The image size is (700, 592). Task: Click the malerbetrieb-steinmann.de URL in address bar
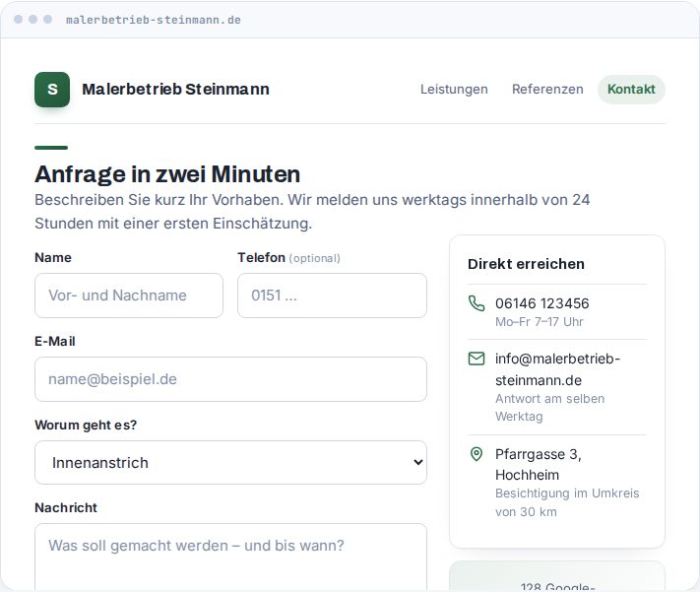154,20
